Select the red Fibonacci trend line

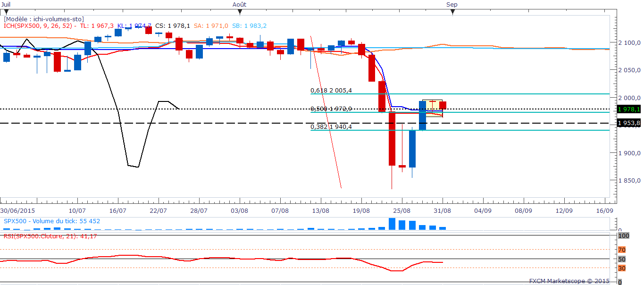tap(326, 111)
